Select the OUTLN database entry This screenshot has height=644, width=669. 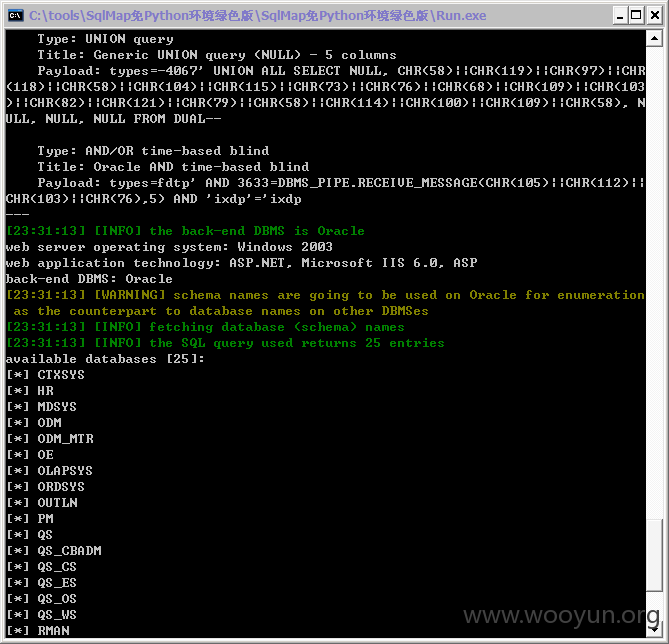coord(42,503)
